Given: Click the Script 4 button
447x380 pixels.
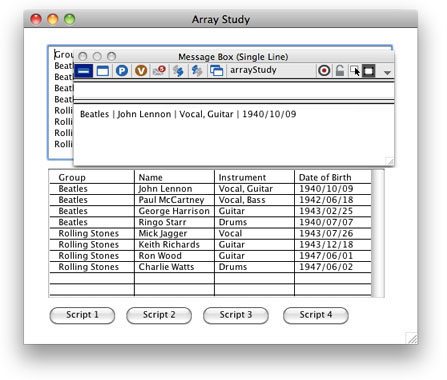Looking at the screenshot, I should (x=316, y=315).
